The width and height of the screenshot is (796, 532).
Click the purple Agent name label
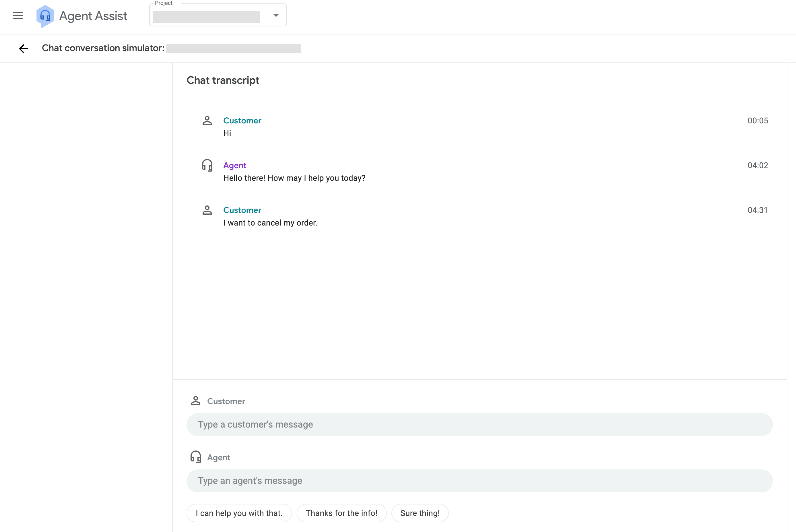click(x=234, y=166)
